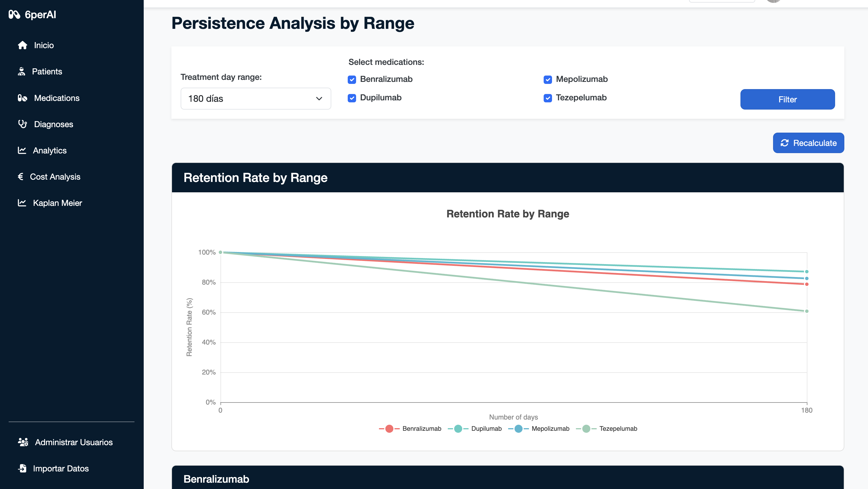Toggle Benralizumab series in chart legend
This screenshot has height=489, width=868.
pyautogui.click(x=410, y=429)
